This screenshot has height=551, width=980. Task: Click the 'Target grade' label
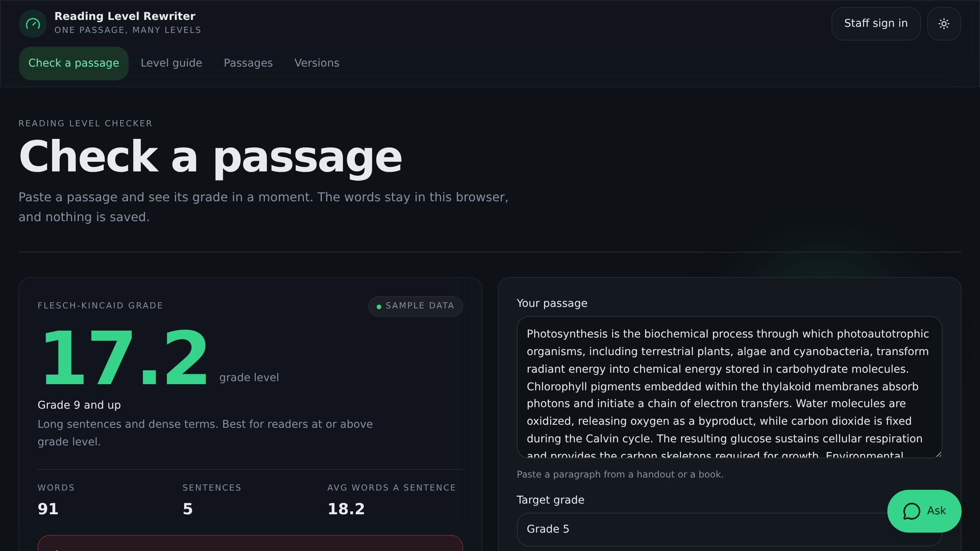550,500
